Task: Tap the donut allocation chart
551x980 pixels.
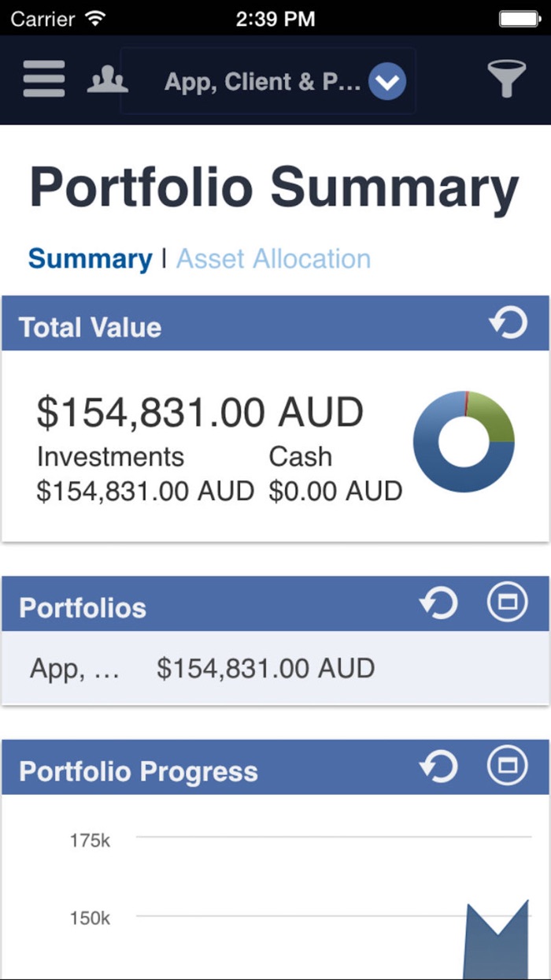Action: click(464, 442)
